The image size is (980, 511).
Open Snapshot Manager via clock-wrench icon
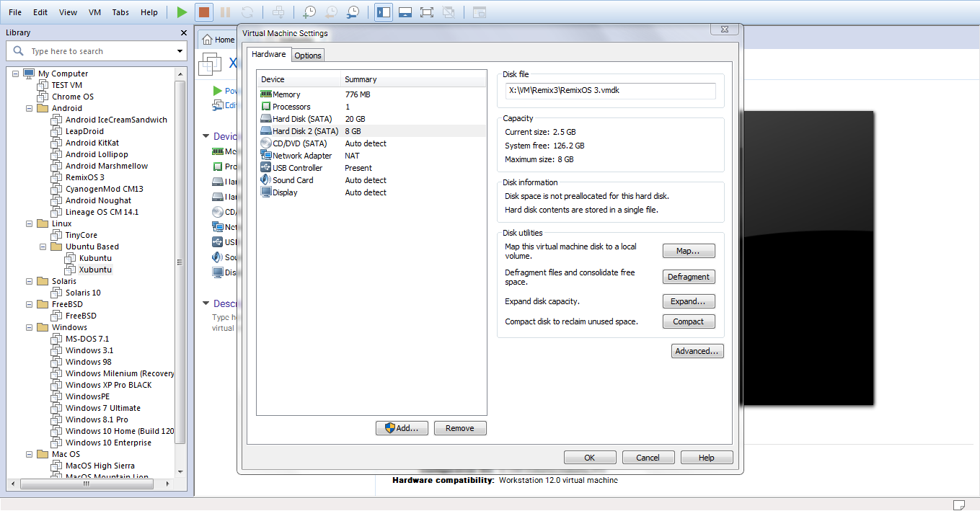coord(353,12)
